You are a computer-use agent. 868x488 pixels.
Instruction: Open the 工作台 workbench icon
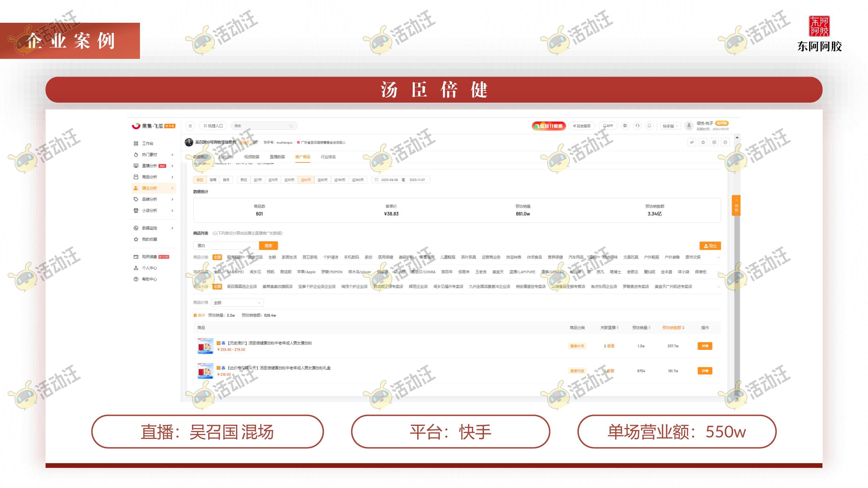[x=136, y=143]
